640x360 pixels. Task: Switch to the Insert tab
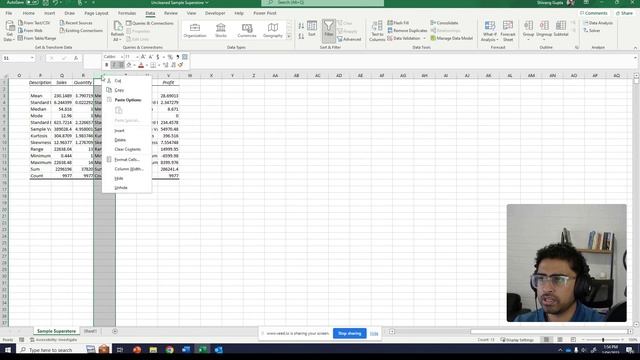[49, 13]
